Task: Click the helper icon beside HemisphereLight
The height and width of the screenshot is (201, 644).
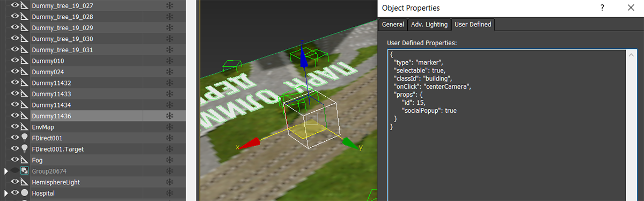Action: pos(24,182)
